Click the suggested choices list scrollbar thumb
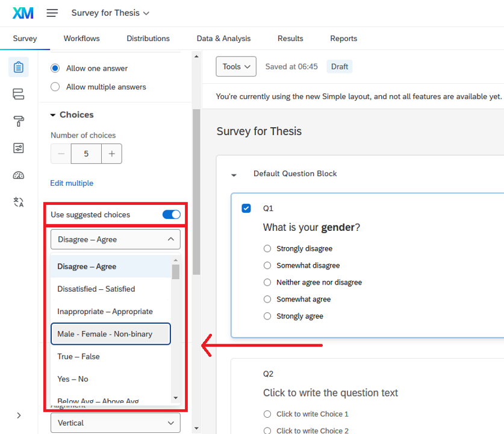 click(176, 272)
